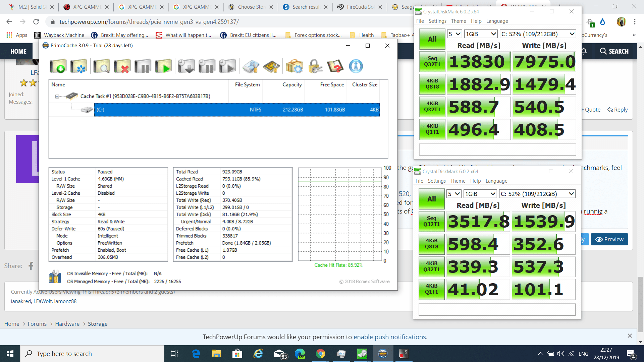
Task: Run 4KiB Q1T1 test in bottom CrystalDiskMark
Action: pos(432,289)
